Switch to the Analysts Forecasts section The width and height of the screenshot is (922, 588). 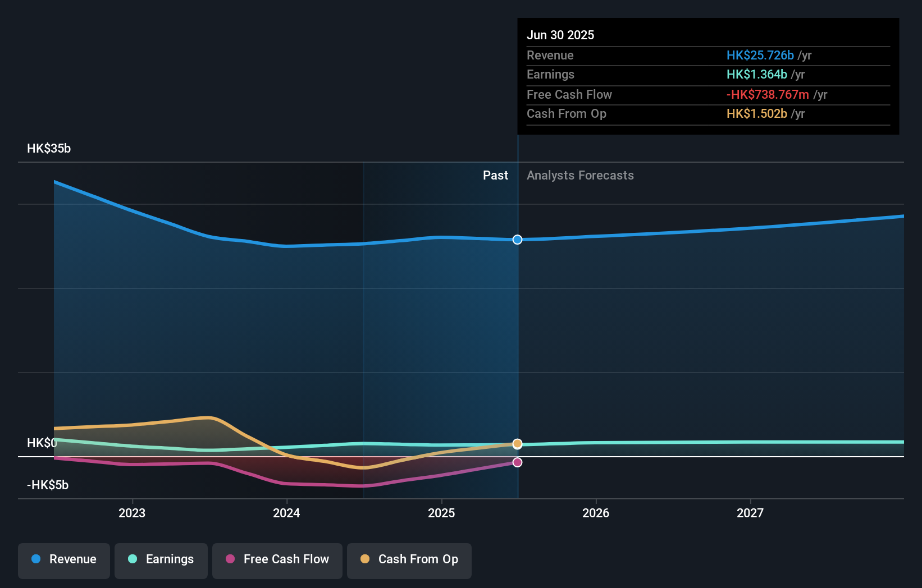point(580,175)
